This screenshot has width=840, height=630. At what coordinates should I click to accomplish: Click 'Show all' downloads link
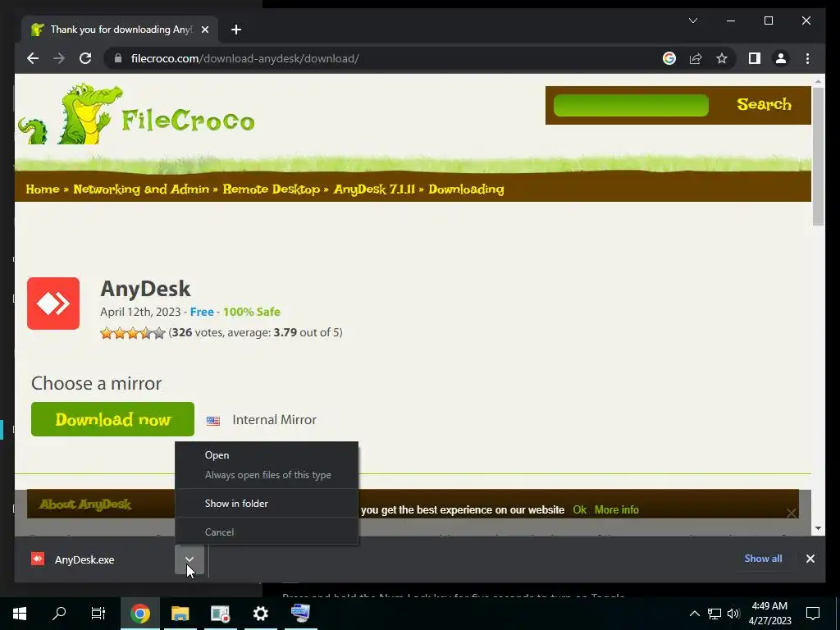tap(763, 558)
